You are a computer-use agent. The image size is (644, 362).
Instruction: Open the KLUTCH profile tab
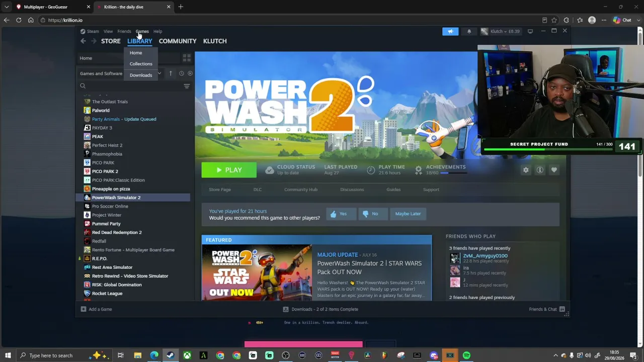(215, 41)
